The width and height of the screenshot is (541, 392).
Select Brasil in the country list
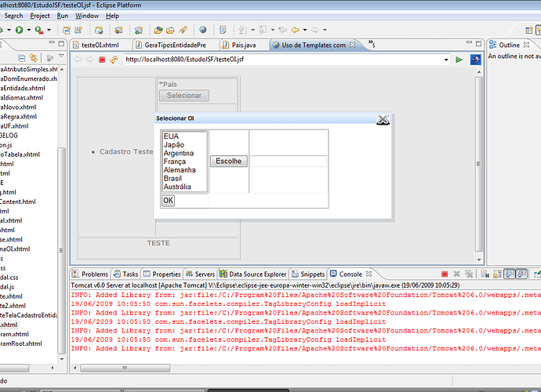pos(172,179)
